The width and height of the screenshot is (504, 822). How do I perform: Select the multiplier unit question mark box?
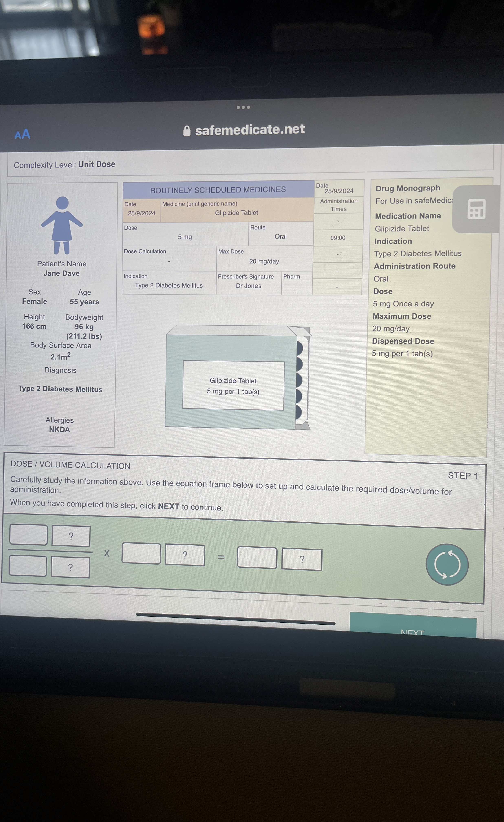click(185, 555)
